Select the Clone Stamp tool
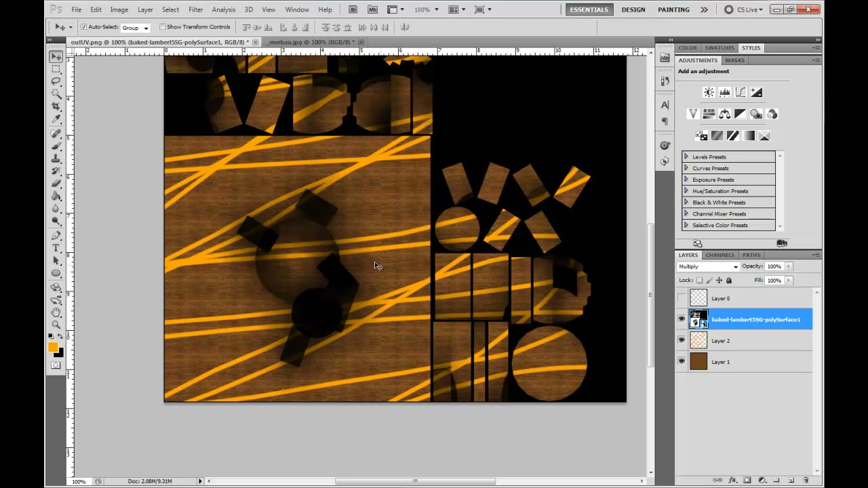The width and height of the screenshot is (868, 488). point(56,159)
